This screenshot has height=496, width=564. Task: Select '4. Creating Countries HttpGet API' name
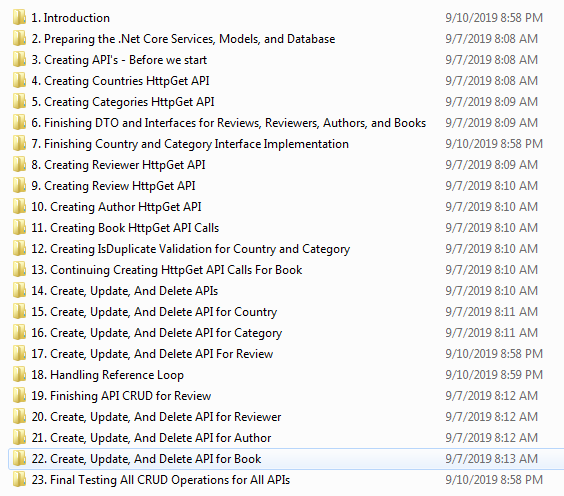point(120,81)
